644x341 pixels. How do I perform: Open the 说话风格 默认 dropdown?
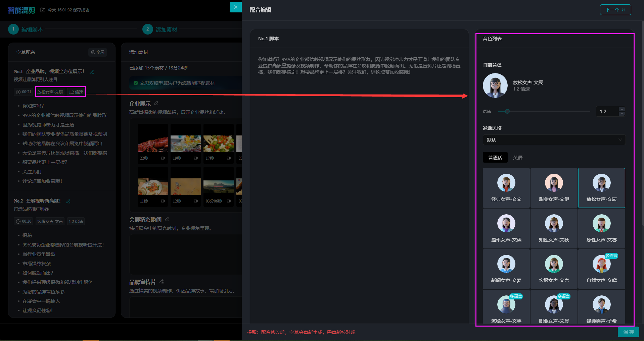(x=554, y=140)
